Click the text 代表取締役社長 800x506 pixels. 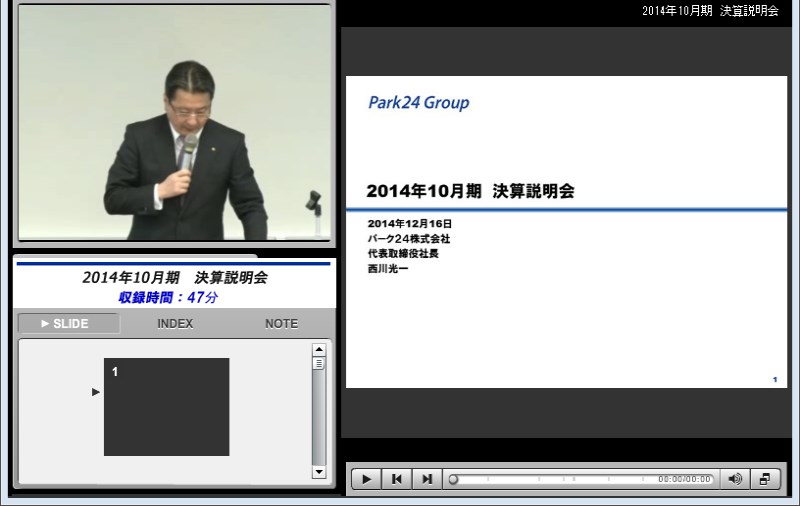[403, 253]
